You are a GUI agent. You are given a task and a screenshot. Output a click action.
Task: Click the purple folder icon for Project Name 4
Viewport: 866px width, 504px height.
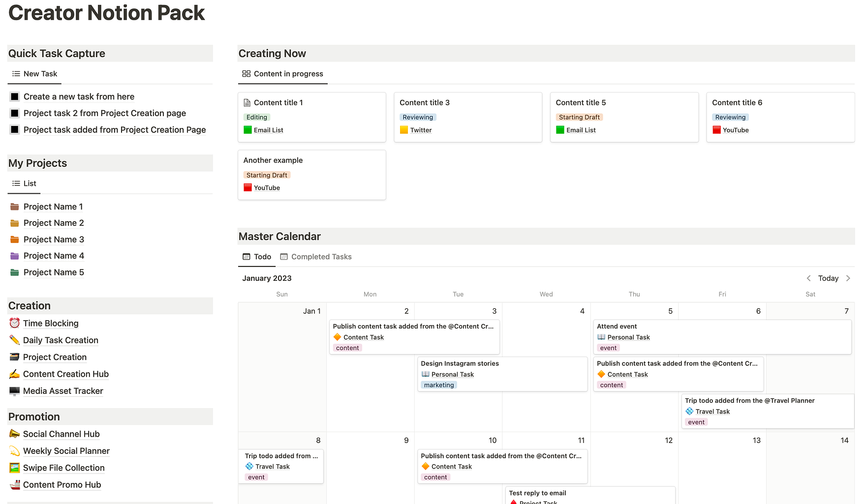(x=15, y=256)
